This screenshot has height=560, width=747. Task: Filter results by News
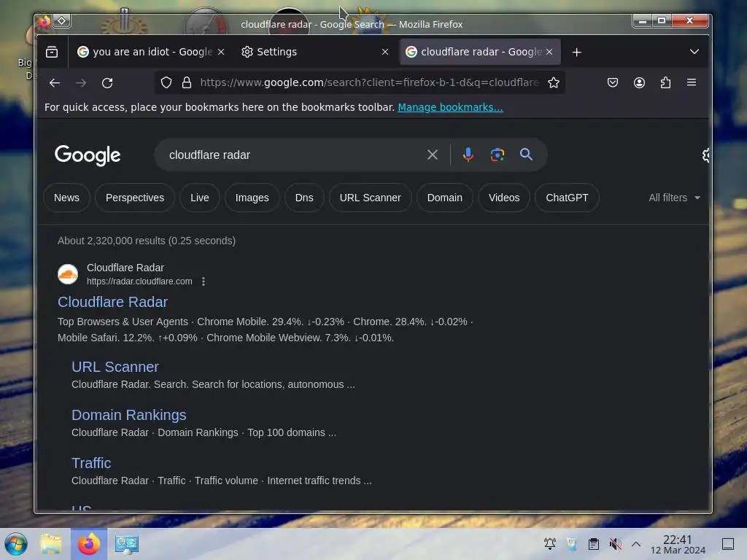[66, 198]
